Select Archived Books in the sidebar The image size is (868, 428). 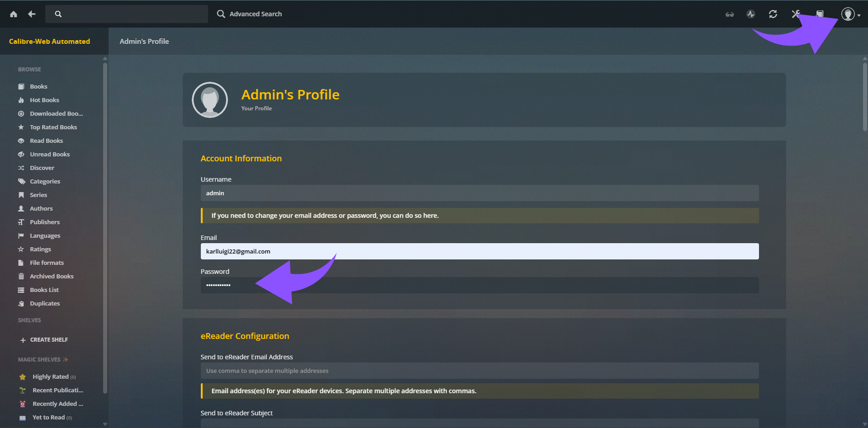tap(52, 277)
